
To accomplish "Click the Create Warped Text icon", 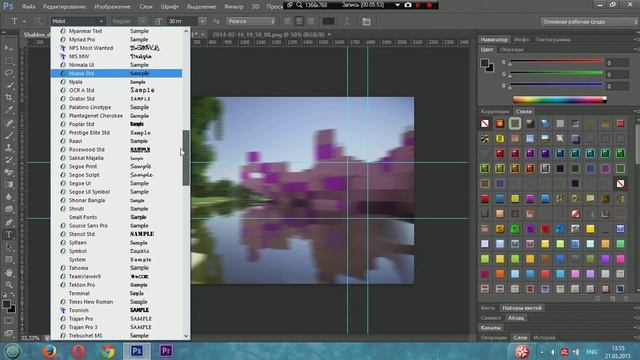I will coord(347,21).
